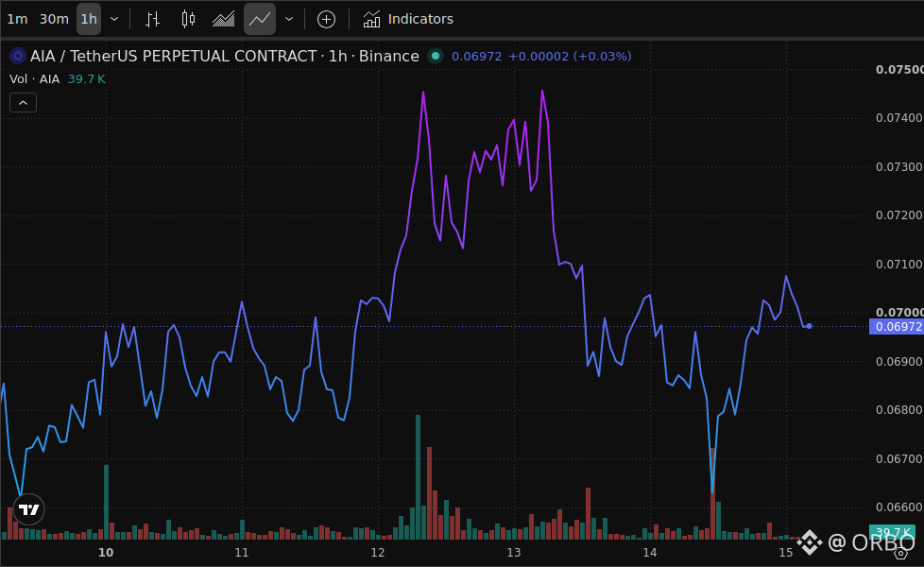Image resolution: width=924 pixels, height=567 pixels.
Task: Select the 30m timeframe
Action: (54, 19)
